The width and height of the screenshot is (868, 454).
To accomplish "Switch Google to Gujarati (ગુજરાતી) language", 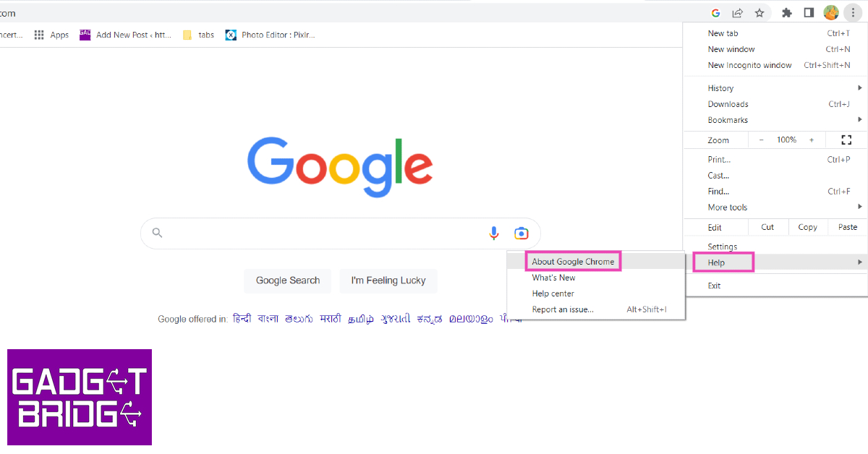I will click(396, 319).
